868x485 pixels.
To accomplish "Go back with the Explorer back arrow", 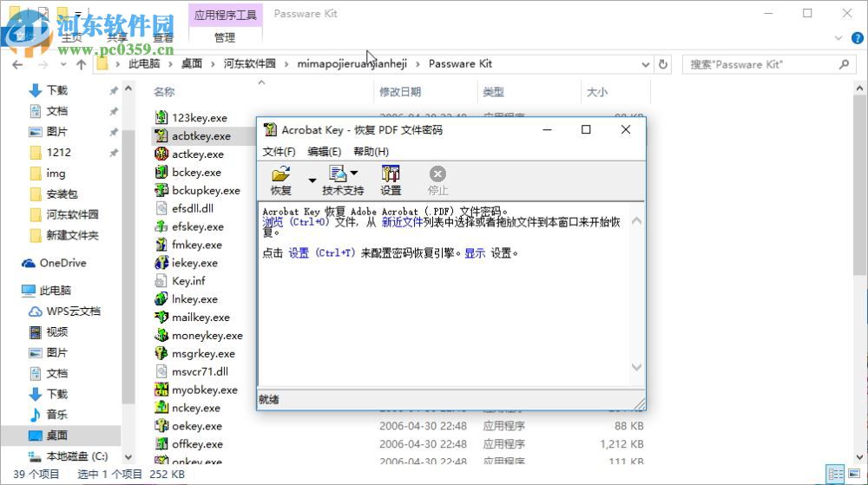I will click(17, 65).
